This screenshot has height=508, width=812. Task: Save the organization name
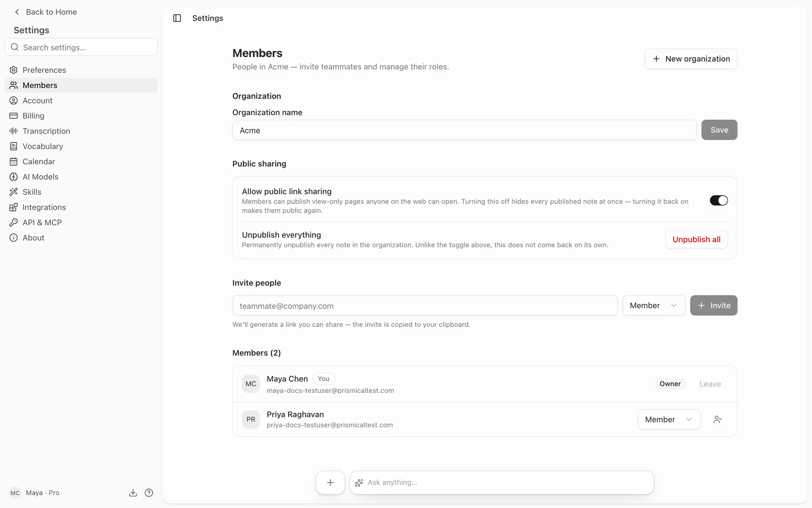pyautogui.click(x=719, y=130)
